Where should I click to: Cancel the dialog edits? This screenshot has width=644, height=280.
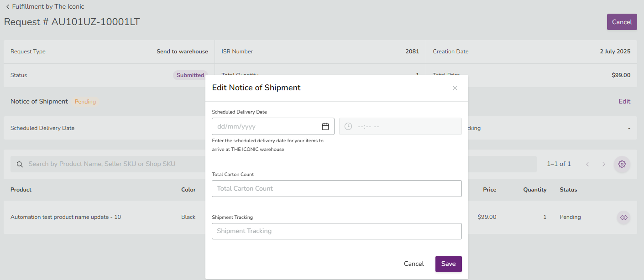coord(414,264)
